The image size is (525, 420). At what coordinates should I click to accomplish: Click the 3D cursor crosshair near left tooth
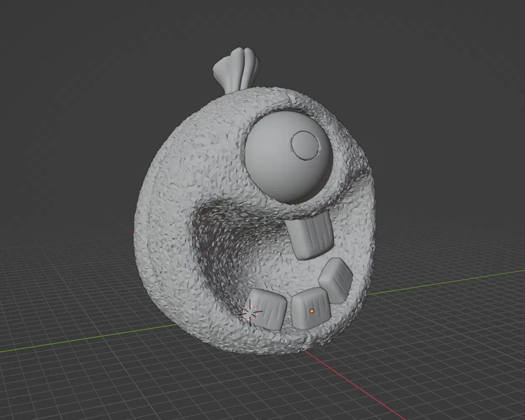[250, 312]
